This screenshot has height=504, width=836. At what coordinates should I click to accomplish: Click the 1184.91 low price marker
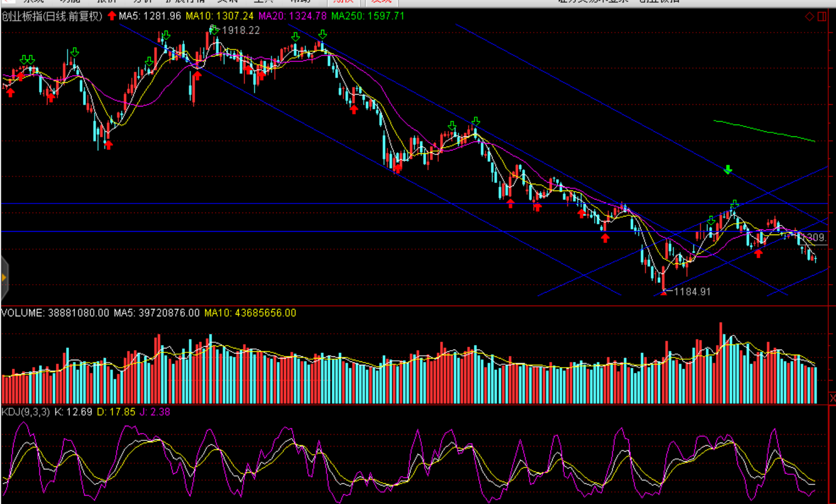[692, 291]
